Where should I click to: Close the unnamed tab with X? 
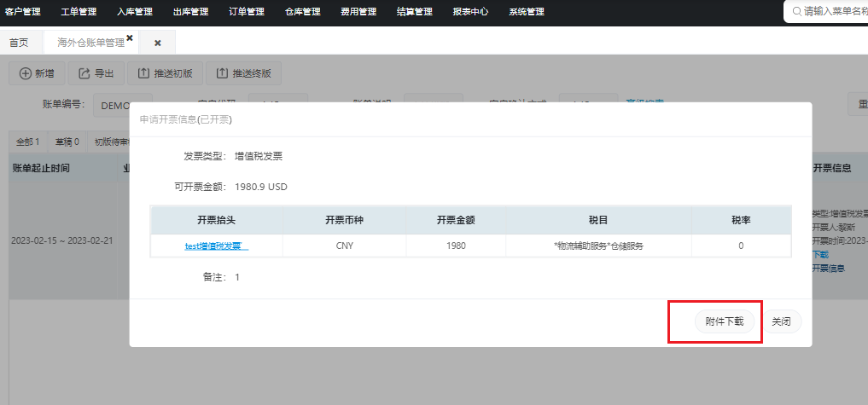point(157,43)
